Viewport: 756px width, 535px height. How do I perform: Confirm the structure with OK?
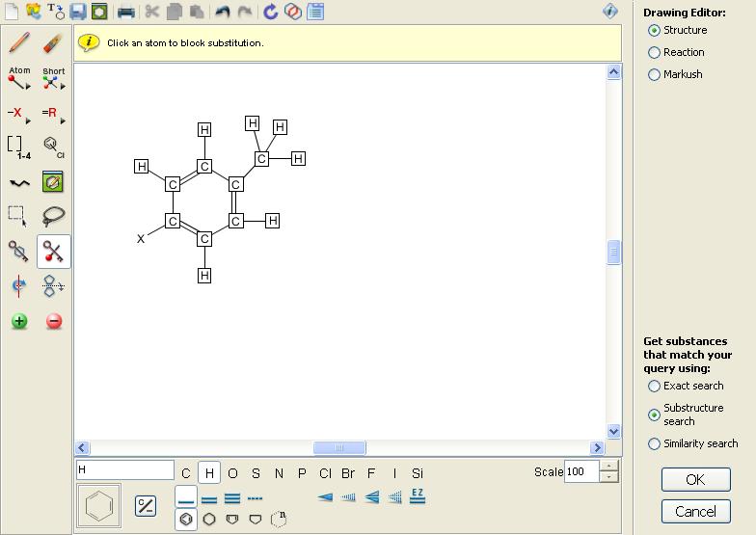point(696,480)
